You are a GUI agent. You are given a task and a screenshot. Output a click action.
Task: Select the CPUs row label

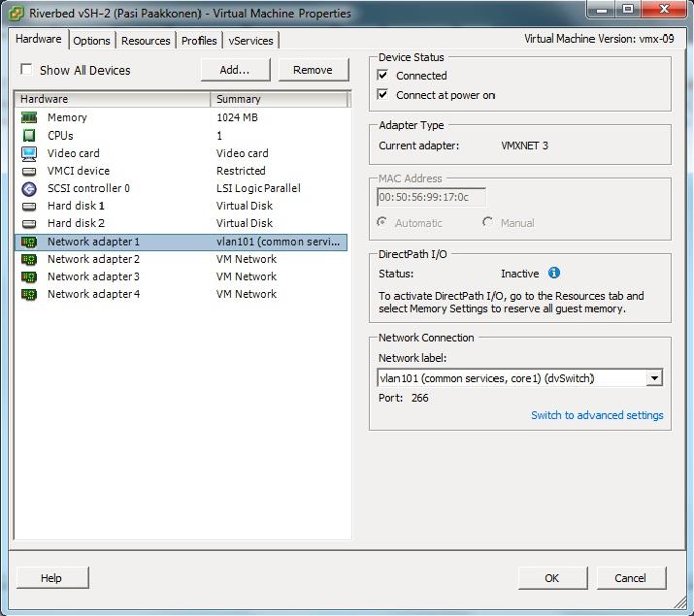coord(60,135)
